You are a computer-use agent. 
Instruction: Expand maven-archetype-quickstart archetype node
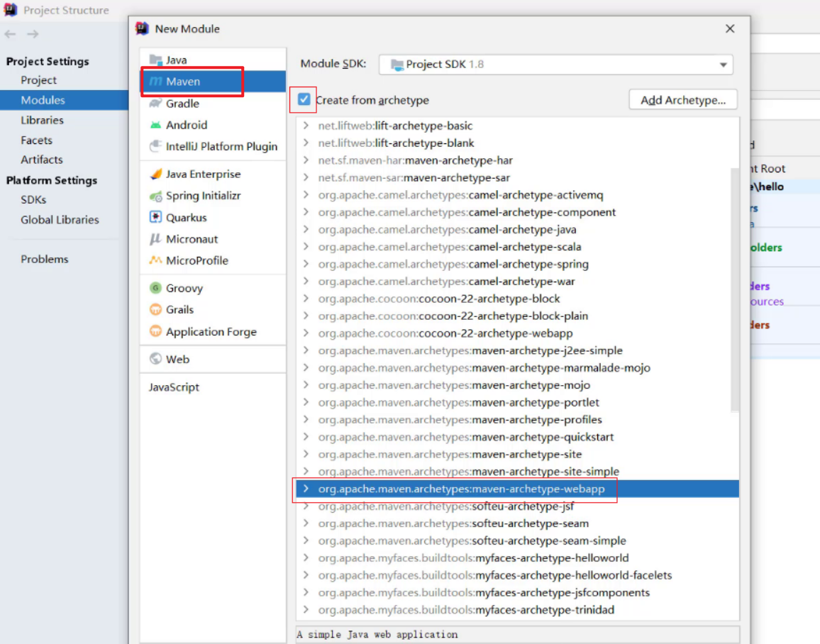click(x=306, y=436)
